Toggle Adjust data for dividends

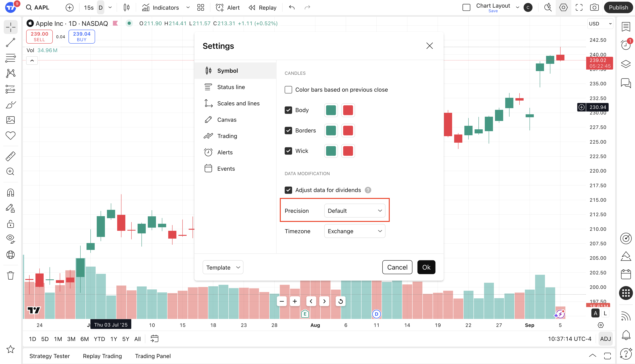288,190
